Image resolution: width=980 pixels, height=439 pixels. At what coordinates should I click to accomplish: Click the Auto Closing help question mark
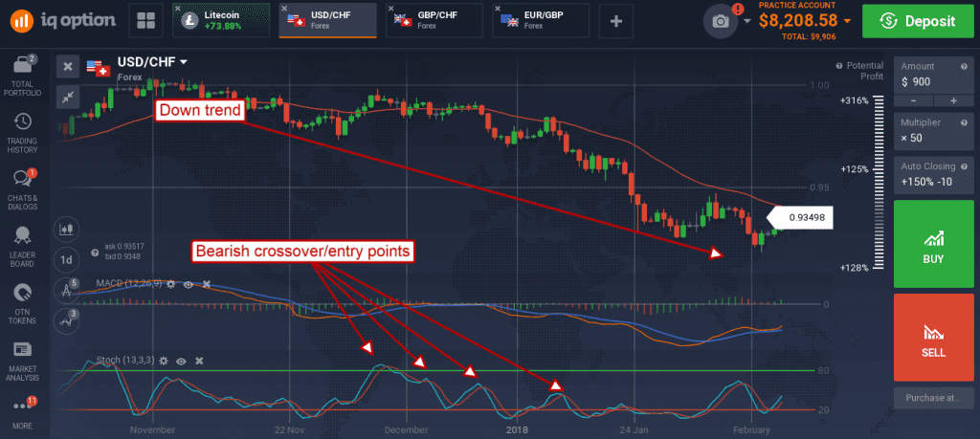point(965,166)
